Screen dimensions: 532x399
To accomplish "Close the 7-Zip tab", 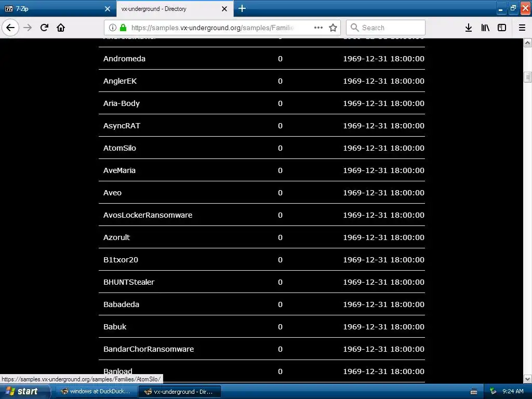I will [108, 9].
